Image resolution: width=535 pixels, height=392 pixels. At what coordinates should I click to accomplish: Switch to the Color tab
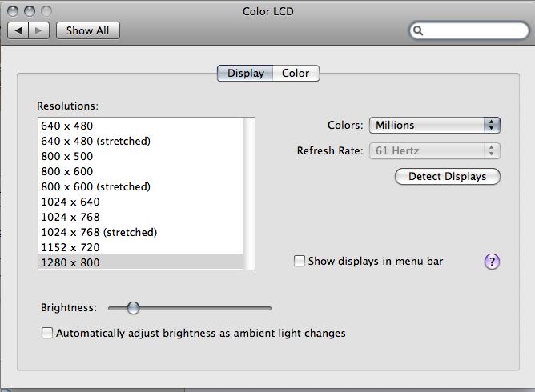pos(296,74)
